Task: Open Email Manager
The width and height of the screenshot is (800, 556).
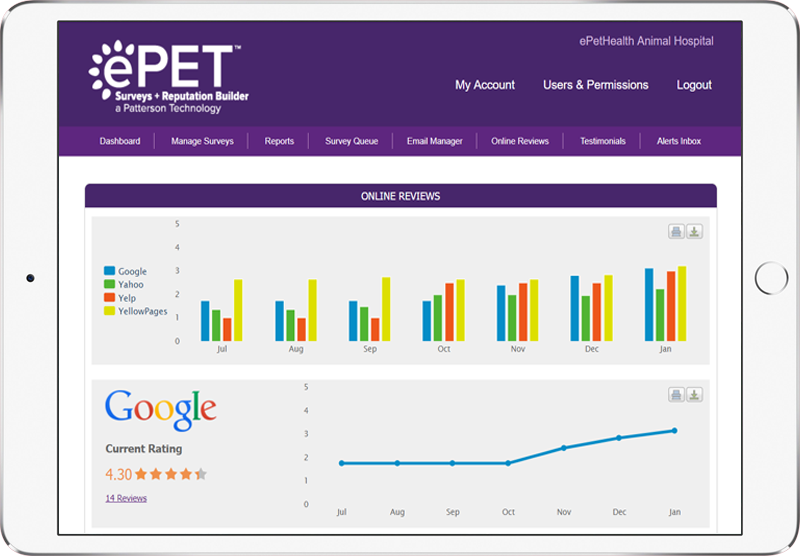Action: point(435,141)
